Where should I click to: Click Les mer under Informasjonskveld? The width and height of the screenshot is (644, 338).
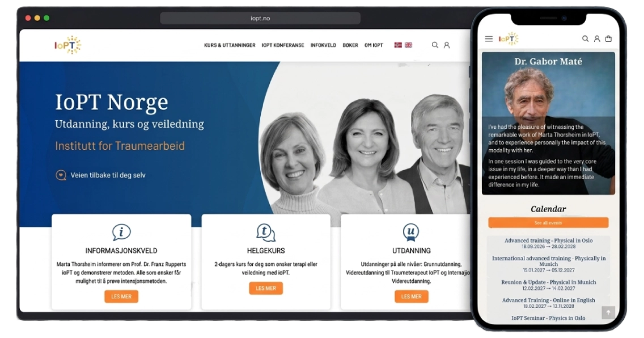(121, 297)
